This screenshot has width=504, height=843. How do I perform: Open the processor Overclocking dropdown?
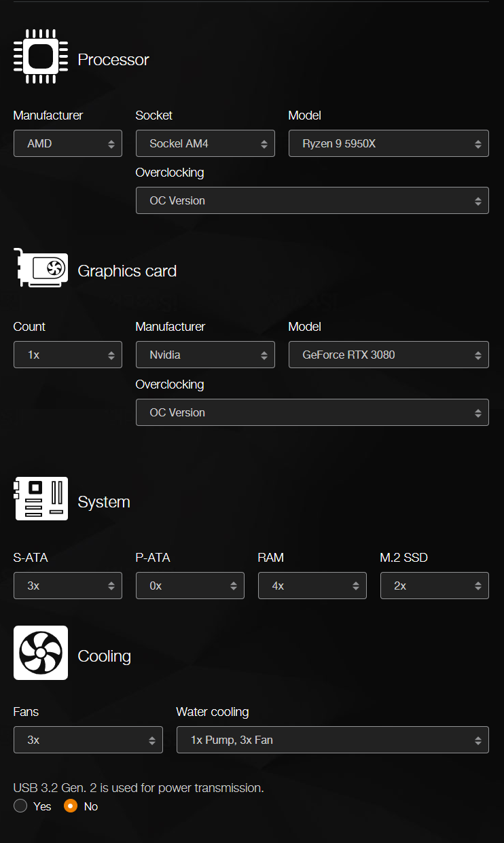click(312, 200)
